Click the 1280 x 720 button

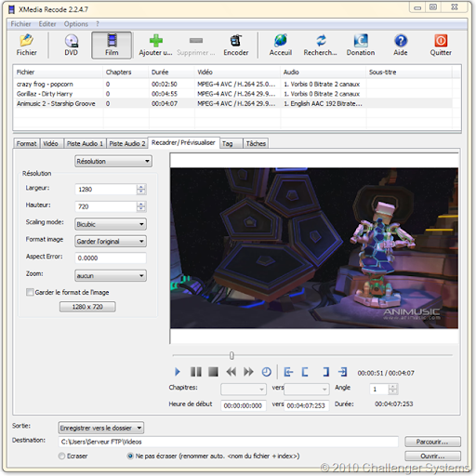pos(87,307)
